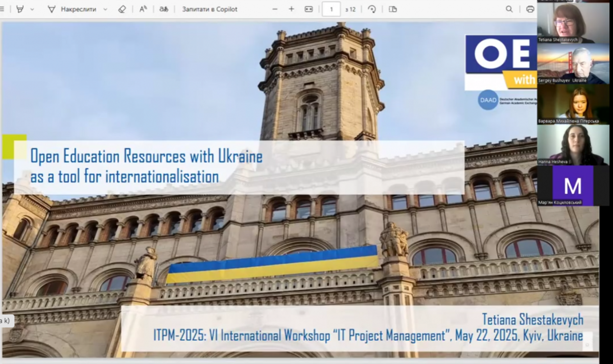This screenshot has width=613, height=364.
Task: Select Sergey Bushuyev participant video
Action: tap(573, 64)
